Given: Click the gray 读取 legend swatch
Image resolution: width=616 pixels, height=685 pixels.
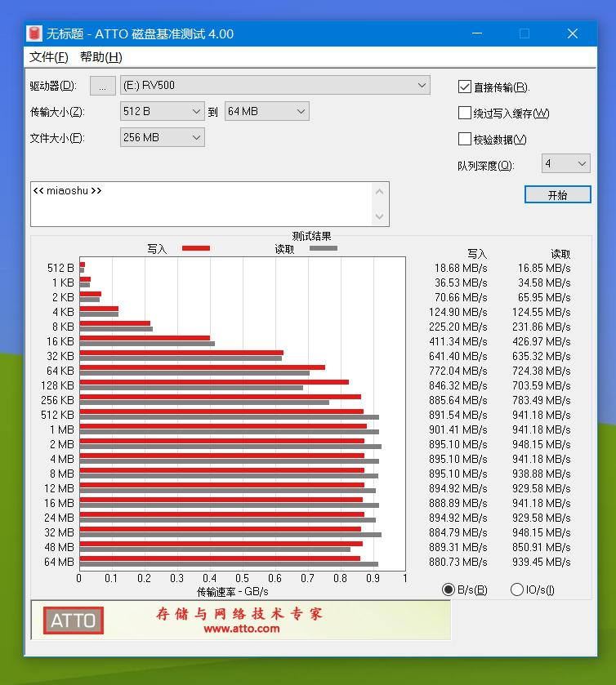Looking at the screenshot, I should 323,248.
